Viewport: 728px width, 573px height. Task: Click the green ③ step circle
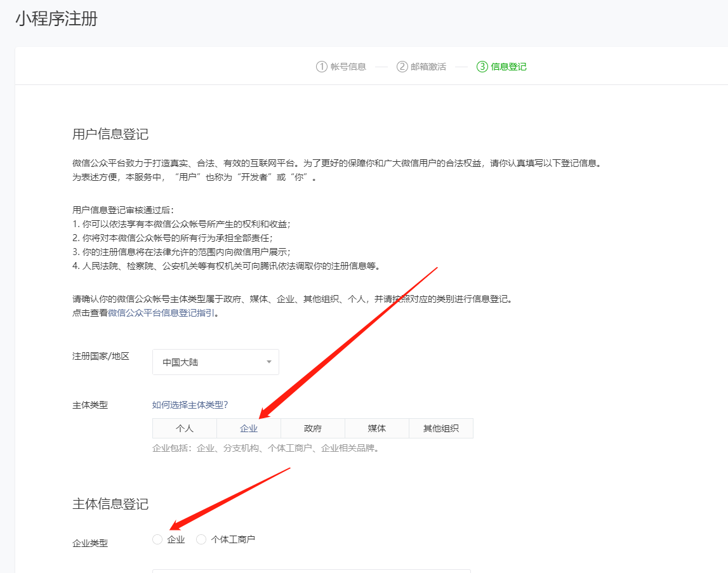coord(480,66)
